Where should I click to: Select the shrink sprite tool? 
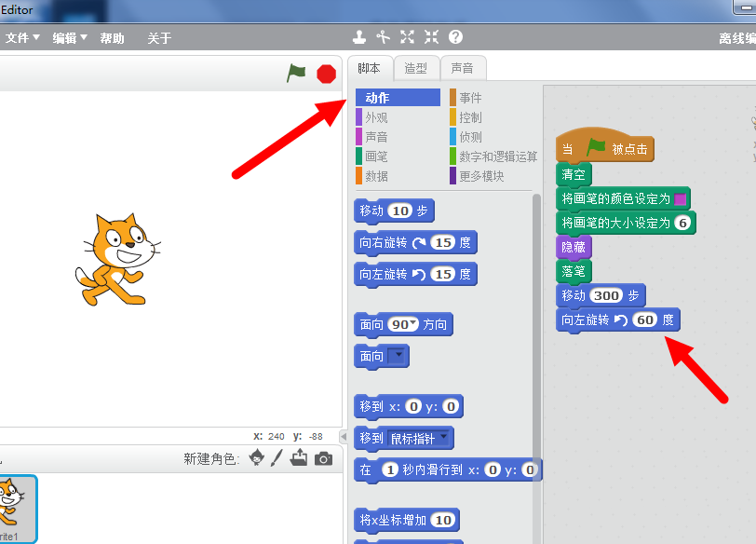coord(430,37)
